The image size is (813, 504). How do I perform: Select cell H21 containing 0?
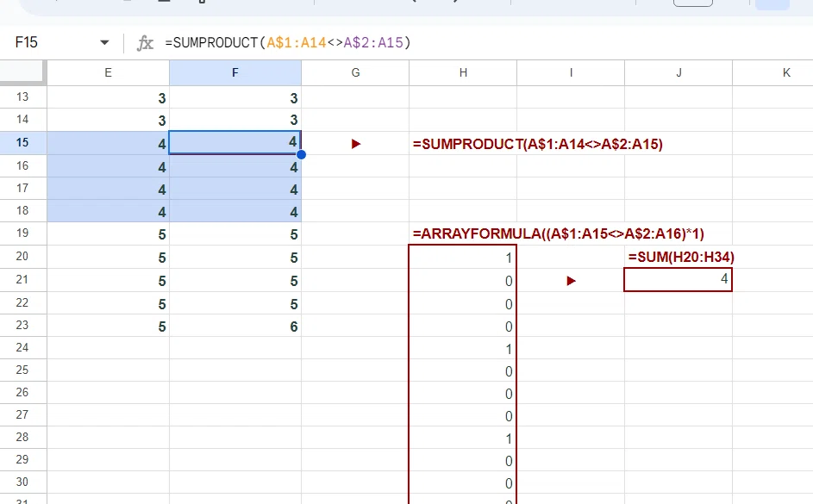[463, 280]
